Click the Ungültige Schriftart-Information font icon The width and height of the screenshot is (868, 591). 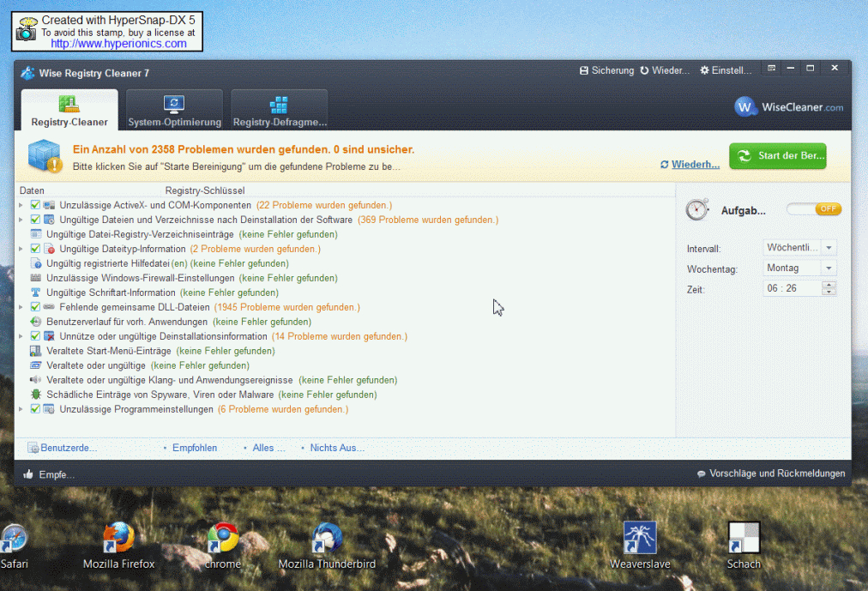tap(36, 292)
